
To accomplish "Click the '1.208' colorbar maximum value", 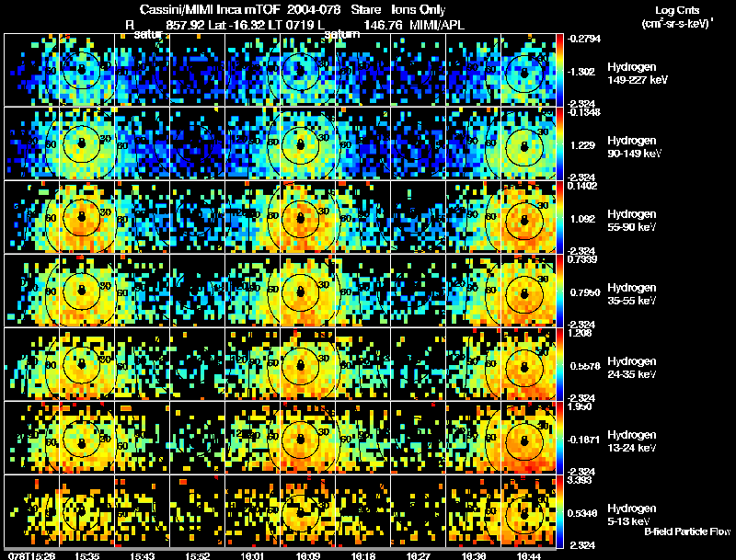I will pos(580,333).
